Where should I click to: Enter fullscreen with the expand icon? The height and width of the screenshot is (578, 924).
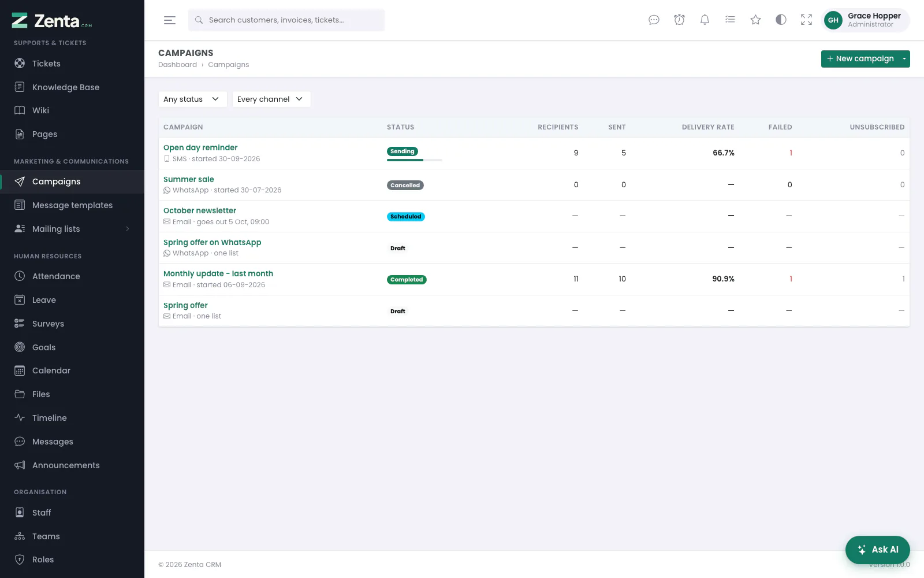pos(806,20)
